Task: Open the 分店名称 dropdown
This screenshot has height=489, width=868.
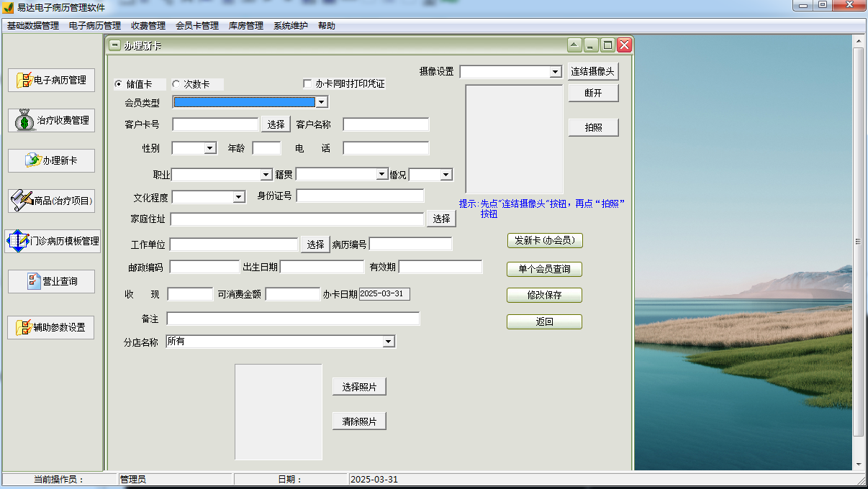Action: click(389, 341)
